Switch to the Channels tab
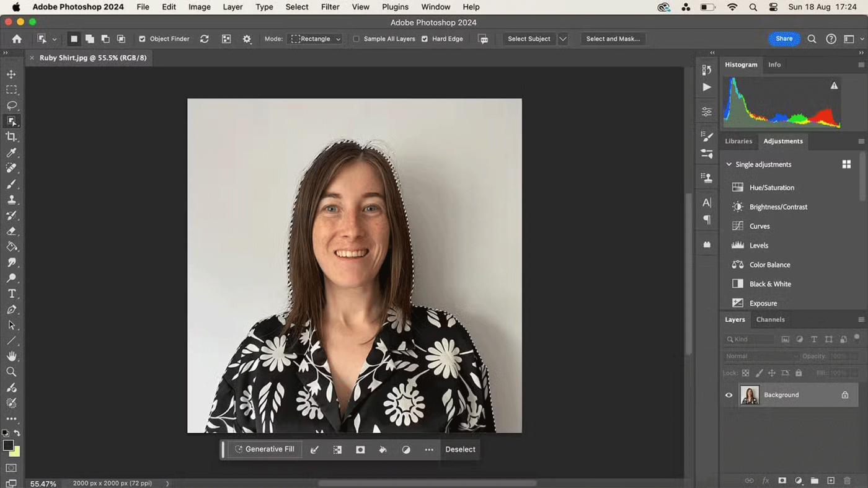This screenshot has height=488, width=868. click(x=770, y=319)
